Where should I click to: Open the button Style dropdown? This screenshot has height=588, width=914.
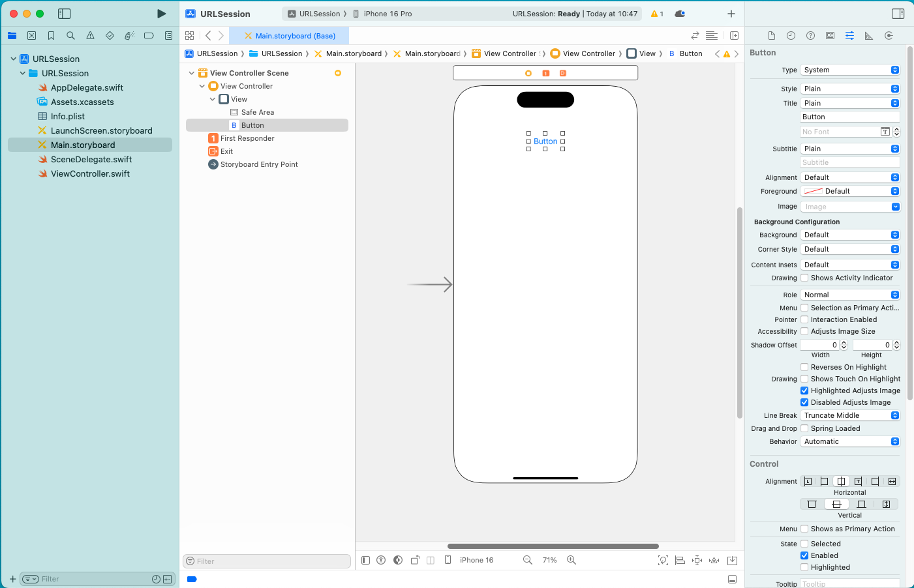[x=850, y=89]
